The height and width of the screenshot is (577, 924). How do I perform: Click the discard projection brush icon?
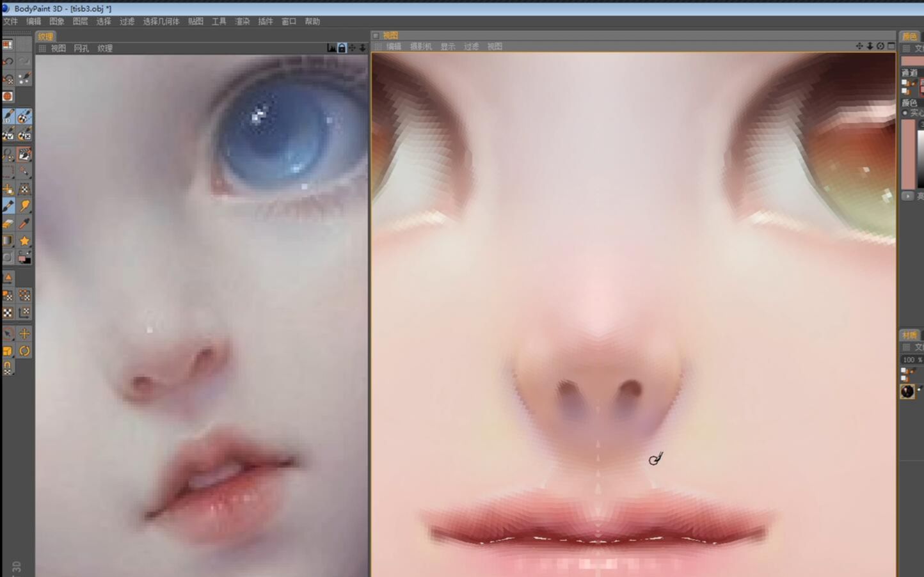click(x=24, y=134)
